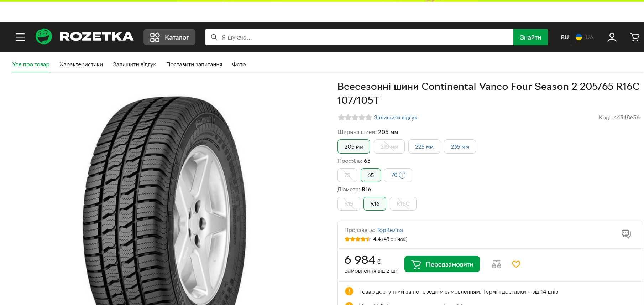Open chat with seller icon
644x305 pixels.
point(626,234)
